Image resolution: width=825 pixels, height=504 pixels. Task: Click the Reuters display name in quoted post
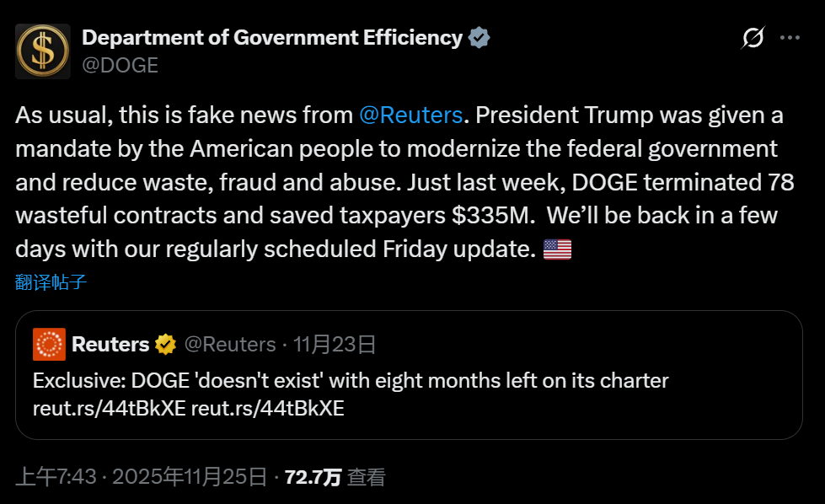[x=110, y=344]
